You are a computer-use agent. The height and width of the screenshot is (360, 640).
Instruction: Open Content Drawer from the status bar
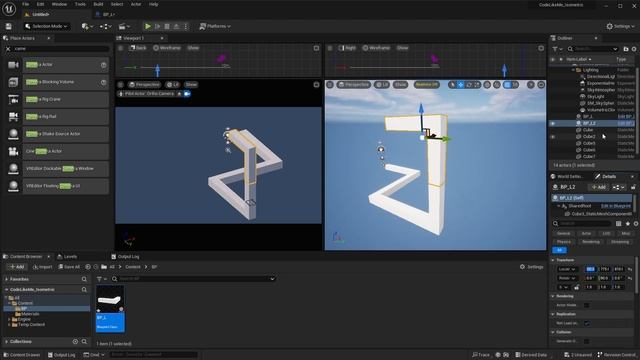(21, 355)
